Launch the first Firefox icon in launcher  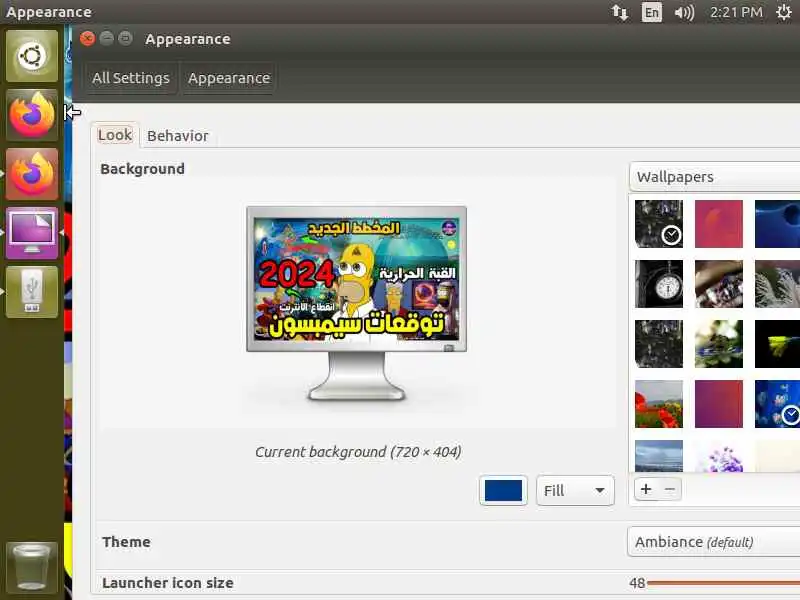pyautogui.click(x=32, y=115)
